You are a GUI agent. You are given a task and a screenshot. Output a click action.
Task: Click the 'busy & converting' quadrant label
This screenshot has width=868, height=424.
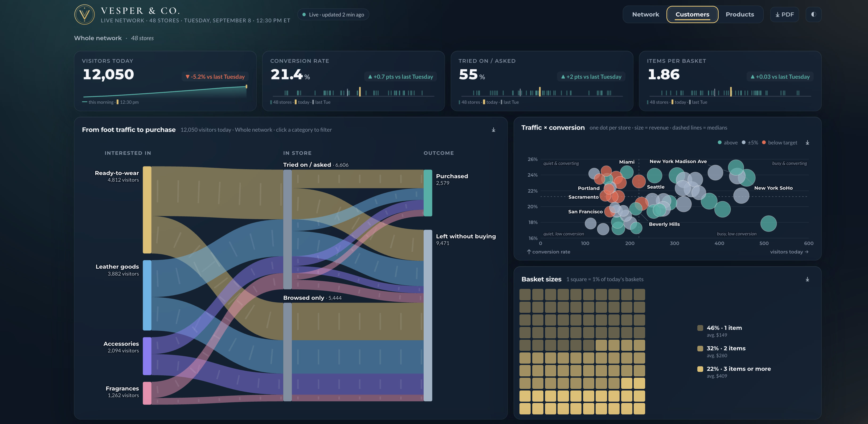[x=789, y=163]
